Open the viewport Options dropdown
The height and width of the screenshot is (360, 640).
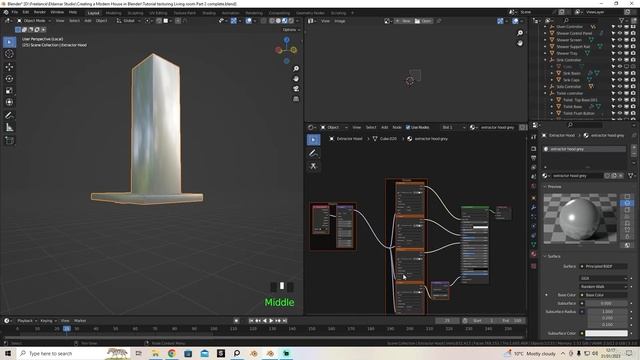[291, 30]
